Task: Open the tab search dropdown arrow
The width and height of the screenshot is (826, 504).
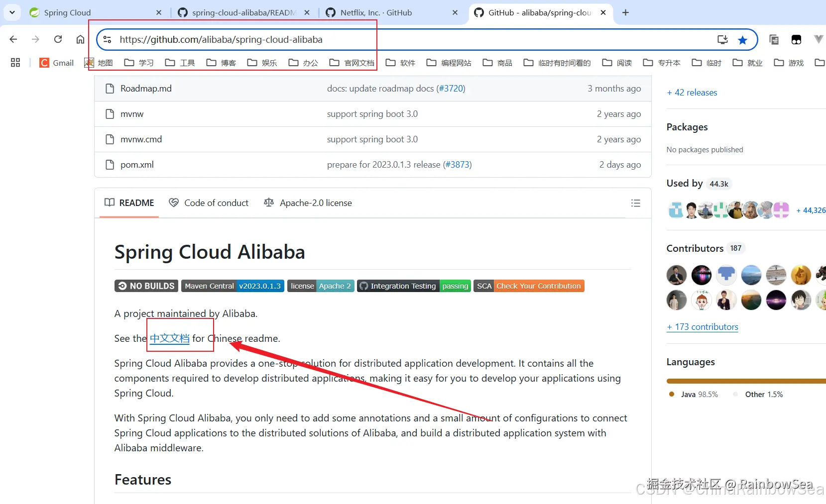Action: click(12, 12)
